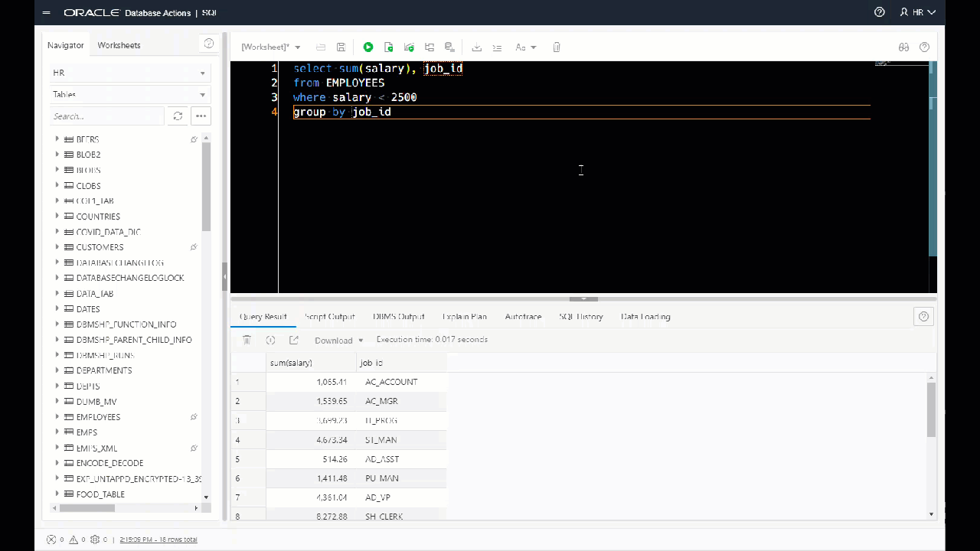Clear the editor with trash icon
980x551 pixels.
[x=557, y=47]
